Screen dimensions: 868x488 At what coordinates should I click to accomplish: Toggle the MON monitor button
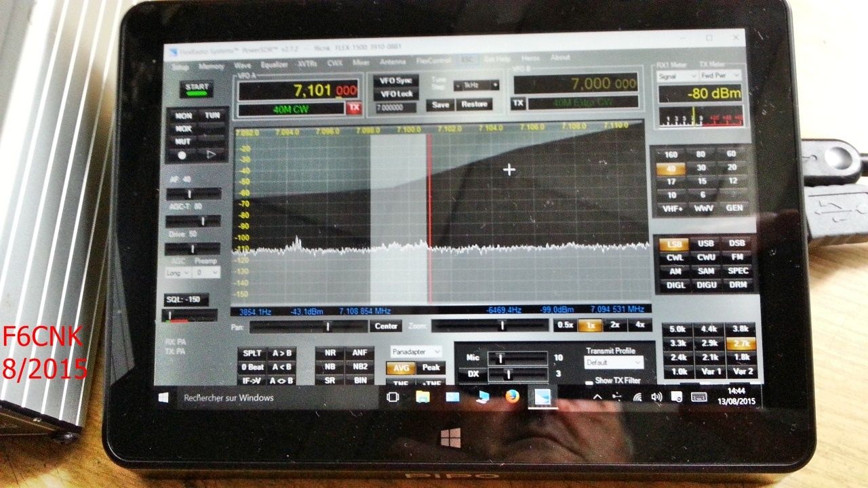tap(182, 116)
